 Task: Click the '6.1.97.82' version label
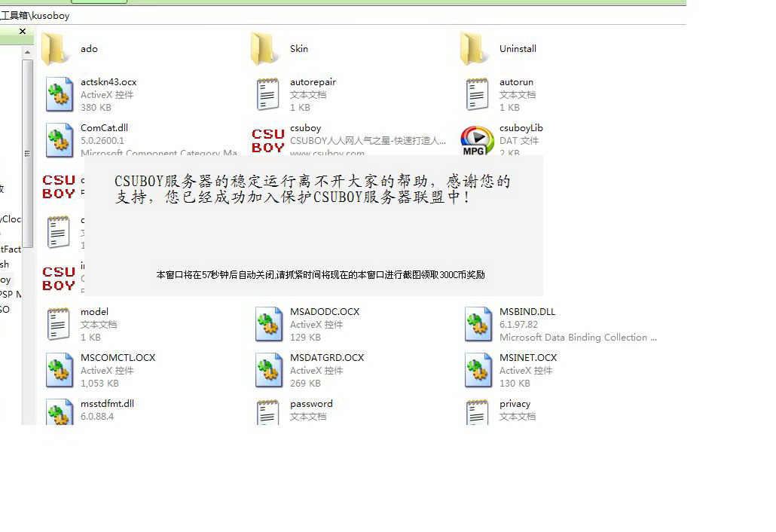coord(518,325)
